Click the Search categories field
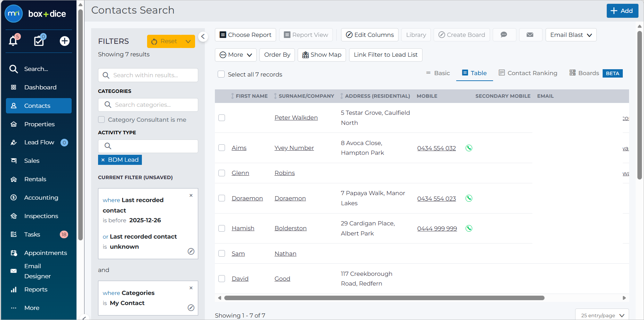 pos(148,105)
